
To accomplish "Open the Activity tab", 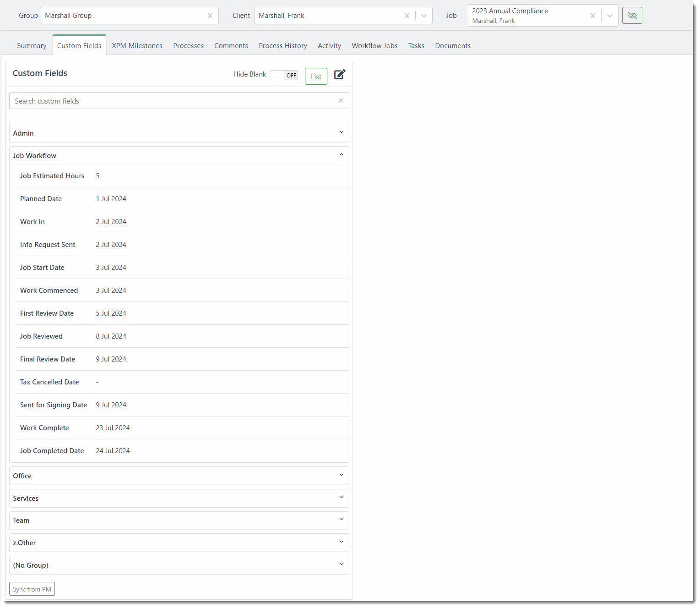I will [x=330, y=46].
